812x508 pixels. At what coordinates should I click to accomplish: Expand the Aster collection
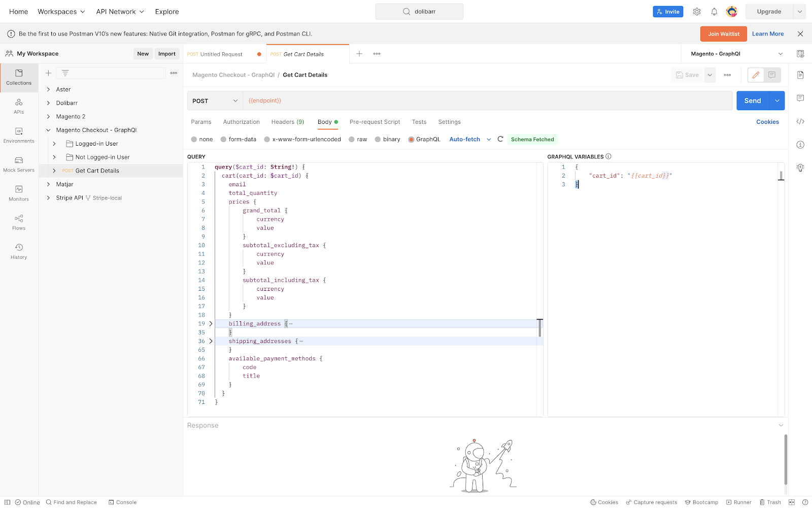(48, 89)
